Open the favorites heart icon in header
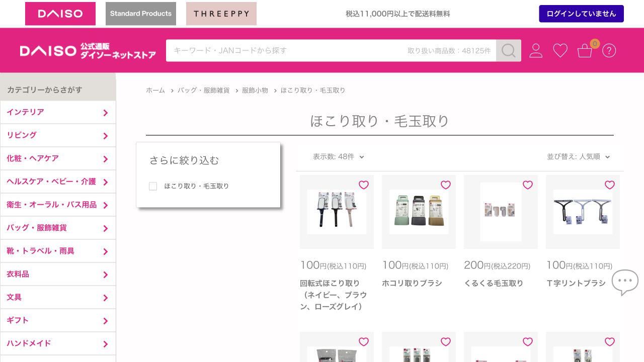The height and width of the screenshot is (362, 644). (x=560, y=50)
